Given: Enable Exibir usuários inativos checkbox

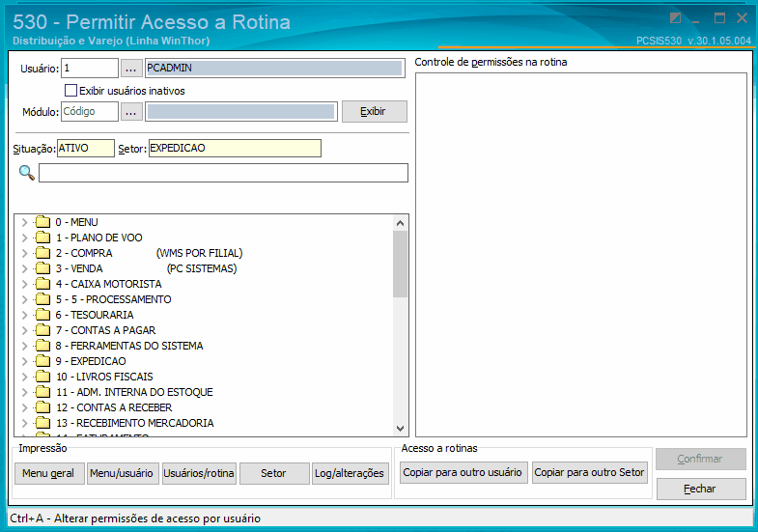Looking at the screenshot, I should pos(71,91).
